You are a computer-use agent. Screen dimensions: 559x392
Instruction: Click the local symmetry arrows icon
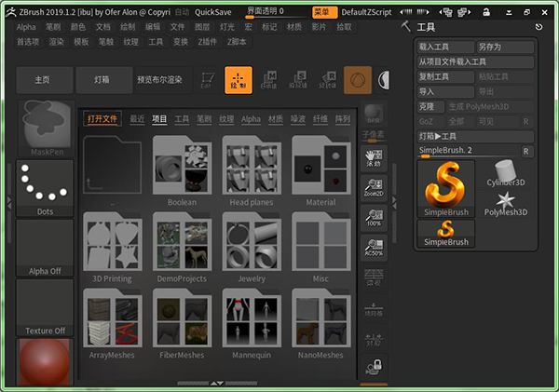point(374,339)
